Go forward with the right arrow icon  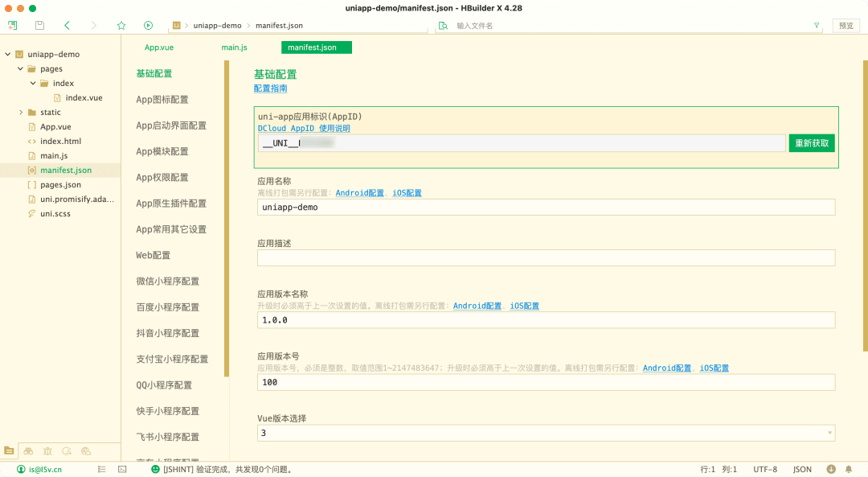(93, 26)
